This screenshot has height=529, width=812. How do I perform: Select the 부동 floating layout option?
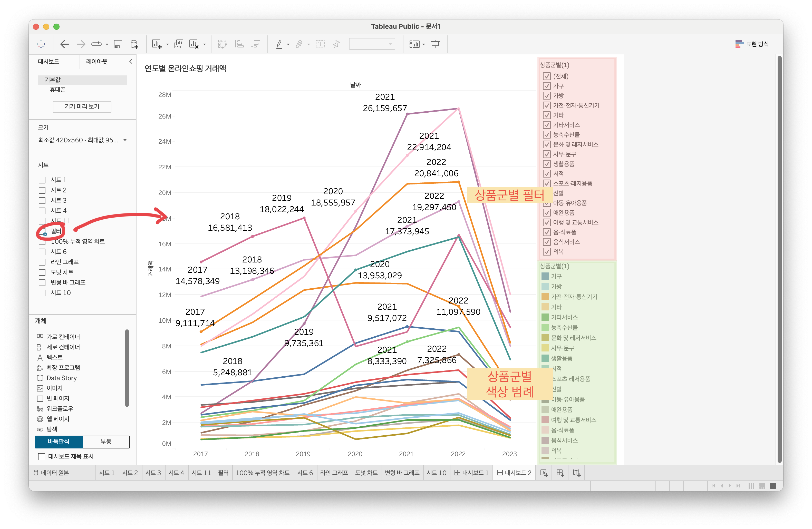coord(106,442)
